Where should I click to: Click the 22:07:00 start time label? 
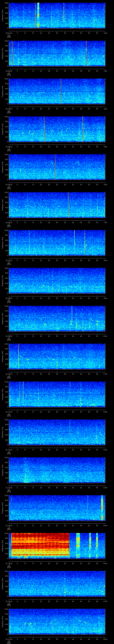(9, 260)
